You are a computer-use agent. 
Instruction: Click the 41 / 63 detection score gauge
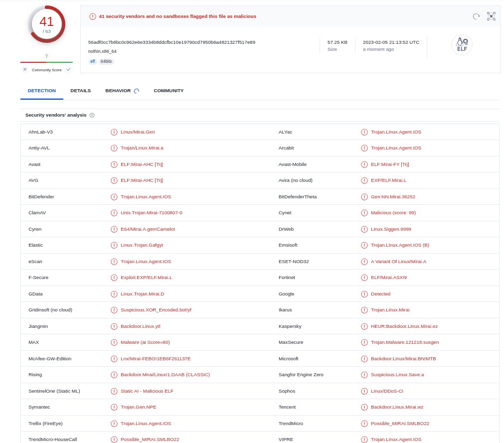46,25
